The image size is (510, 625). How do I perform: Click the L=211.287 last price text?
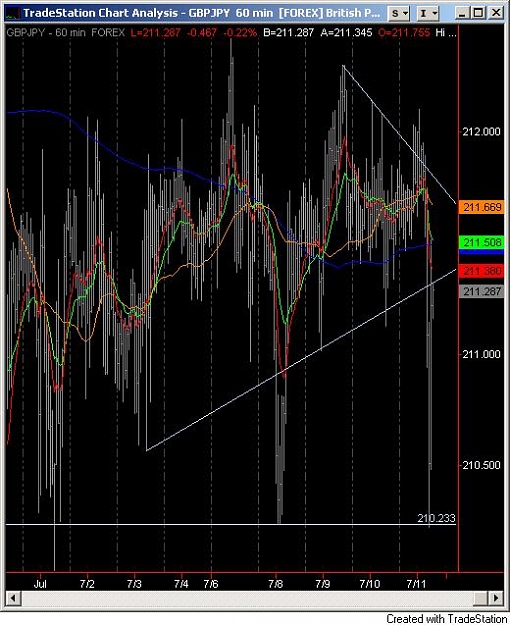click(156, 32)
